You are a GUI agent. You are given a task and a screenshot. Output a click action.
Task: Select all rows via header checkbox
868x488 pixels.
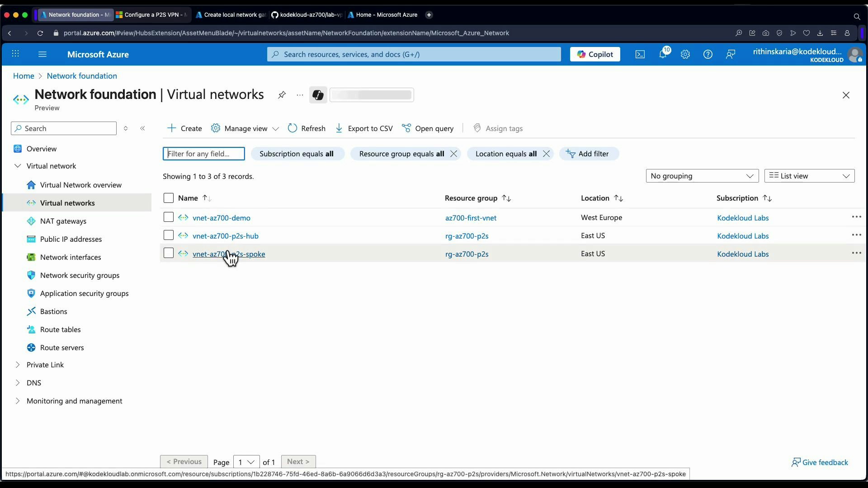click(168, 198)
